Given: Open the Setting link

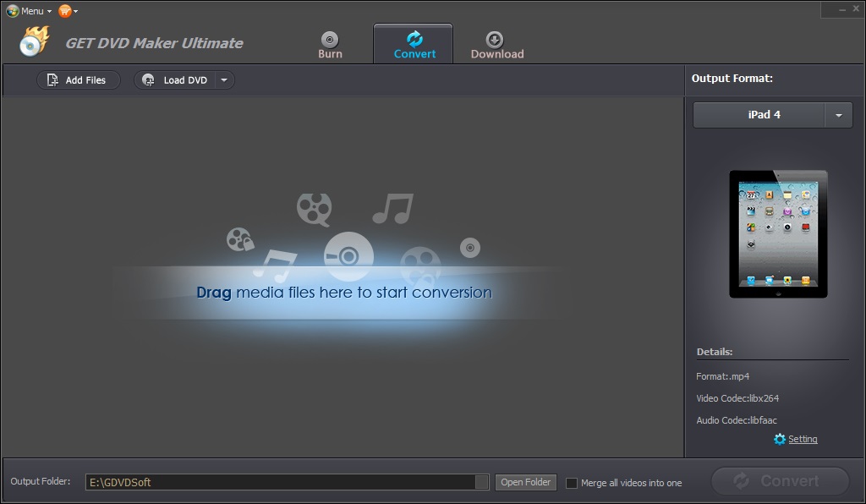Looking at the screenshot, I should click(803, 439).
